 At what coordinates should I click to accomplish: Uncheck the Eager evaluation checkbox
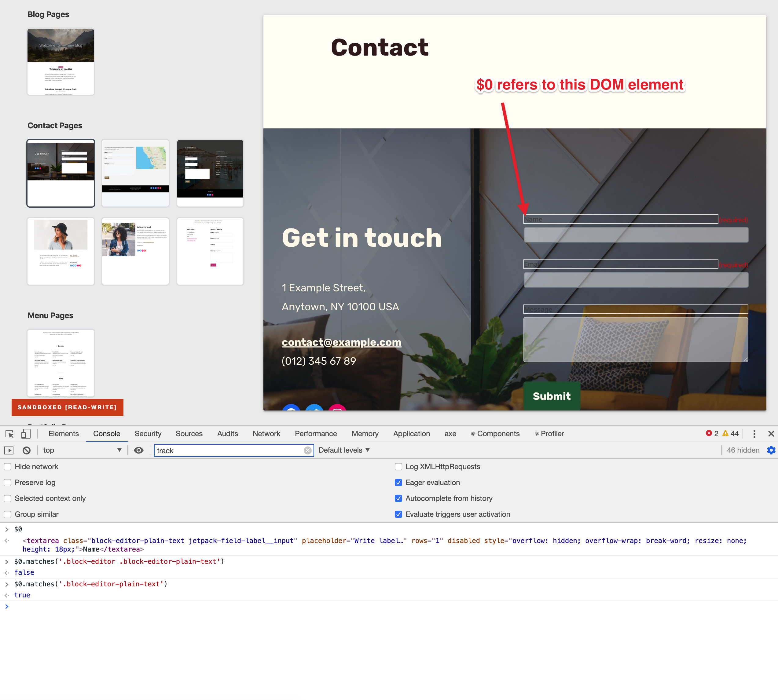[x=398, y=483]
